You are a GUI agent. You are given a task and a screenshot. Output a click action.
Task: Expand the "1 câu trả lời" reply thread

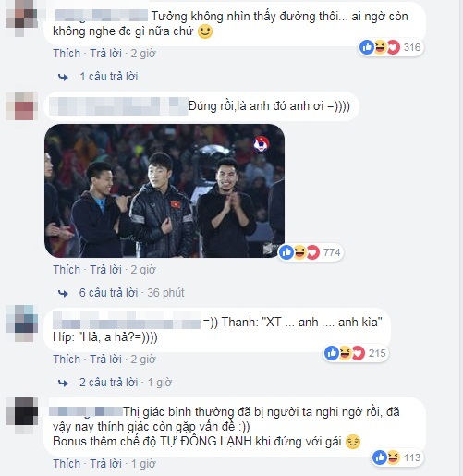[109, 77]
